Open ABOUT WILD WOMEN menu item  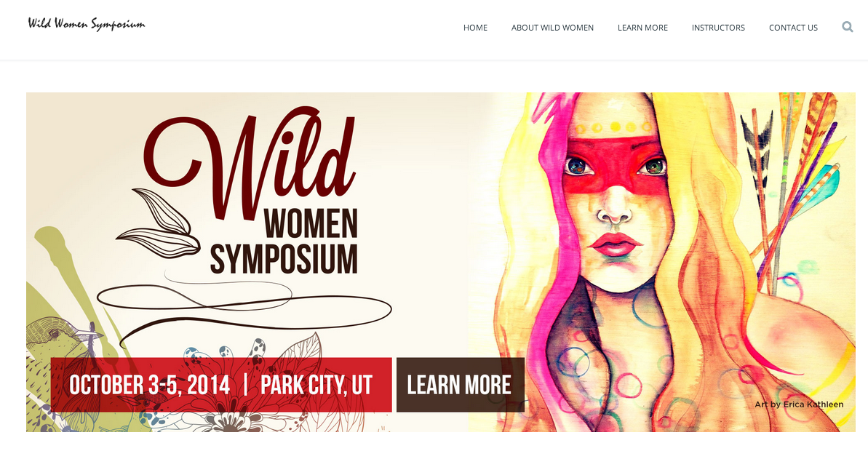pyautogui.click(x=552, y=28)
